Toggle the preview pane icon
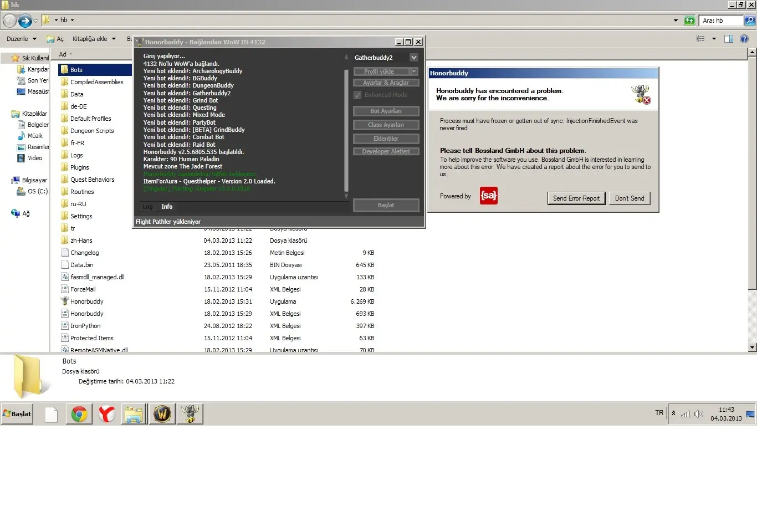757x532 pixels. click(729, 39)
